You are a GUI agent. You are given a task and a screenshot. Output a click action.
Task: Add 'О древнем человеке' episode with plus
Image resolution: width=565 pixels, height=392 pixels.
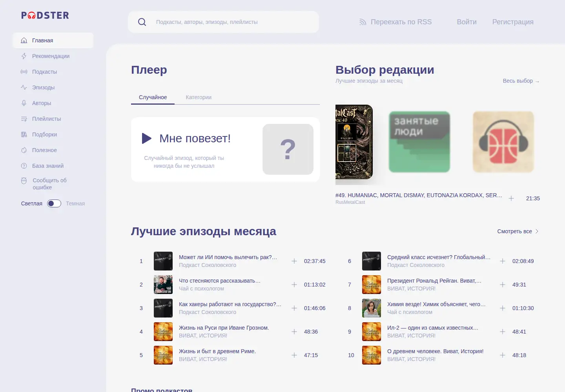503,355
